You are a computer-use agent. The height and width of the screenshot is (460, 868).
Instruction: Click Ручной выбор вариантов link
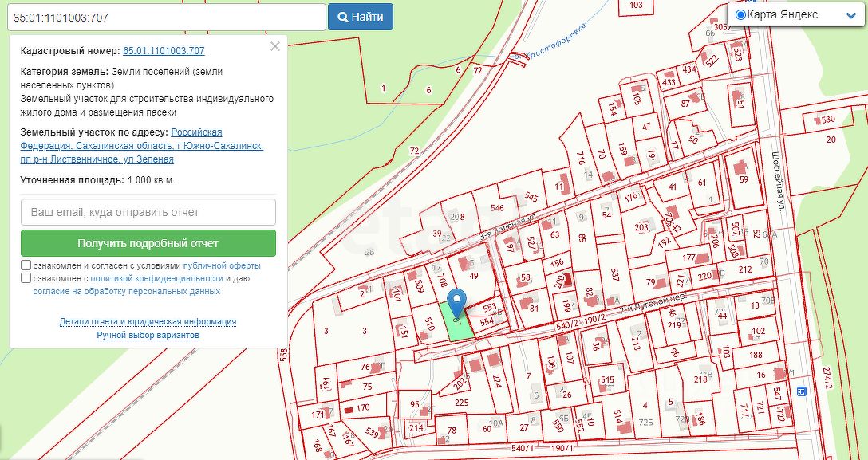pyautogui.click(x=148, y=336)
